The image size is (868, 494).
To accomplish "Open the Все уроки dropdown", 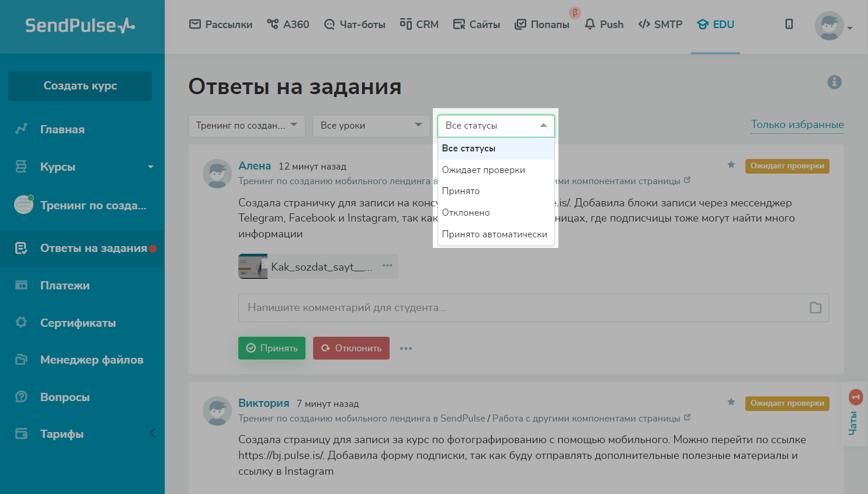I will (371, 126).
